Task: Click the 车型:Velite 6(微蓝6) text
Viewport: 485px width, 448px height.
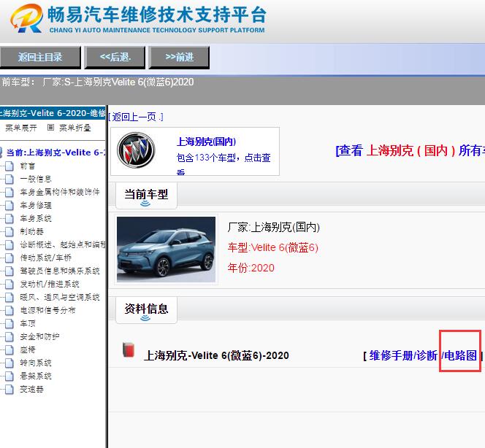Action: coord(273,248)
